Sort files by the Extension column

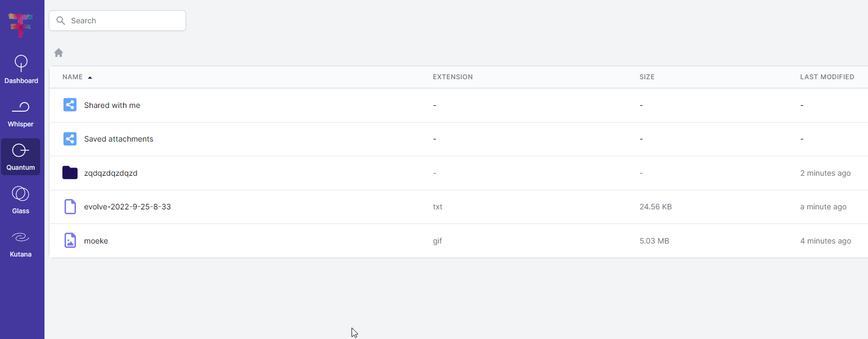[x=453, y=76]
